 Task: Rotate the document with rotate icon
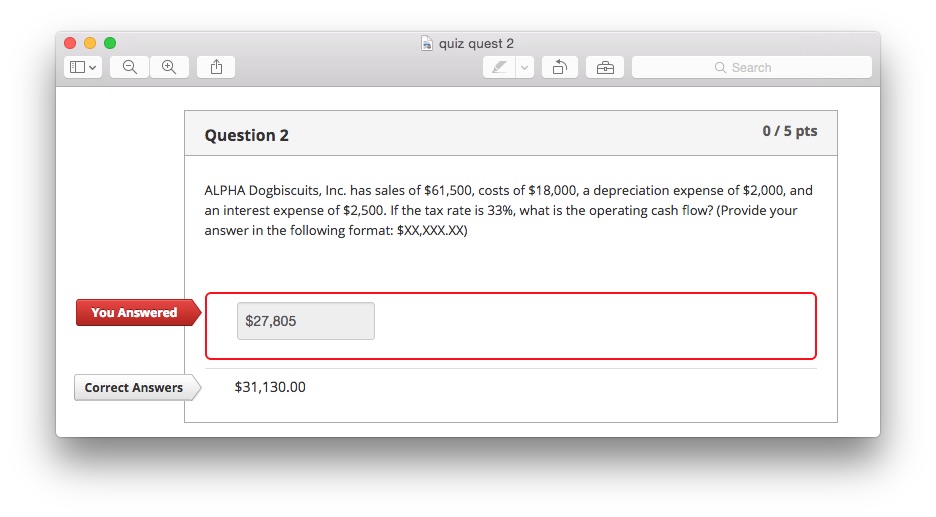point(560,67)
